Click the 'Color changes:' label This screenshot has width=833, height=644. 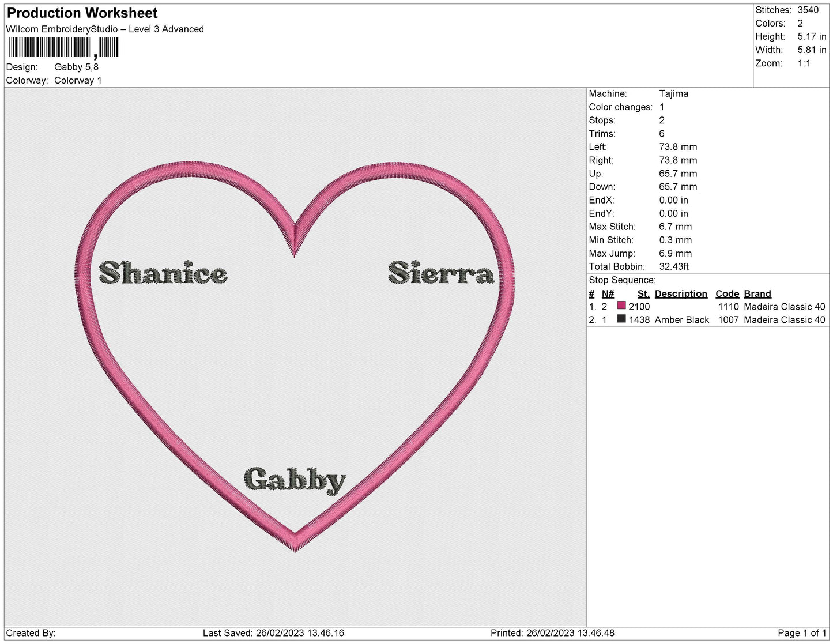click(x=621, y=107)
